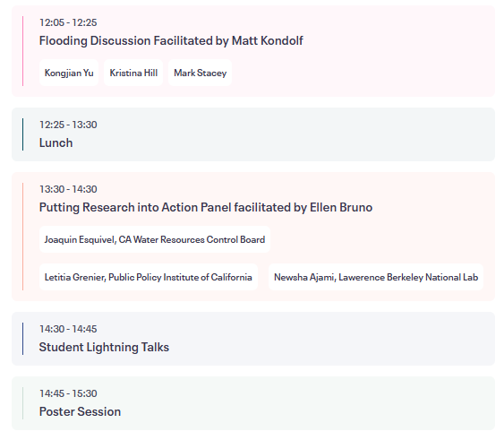Select the 13:30 - 14:30 time slot
The height and width of the screenshot is (440, 504).
[68, 189]
